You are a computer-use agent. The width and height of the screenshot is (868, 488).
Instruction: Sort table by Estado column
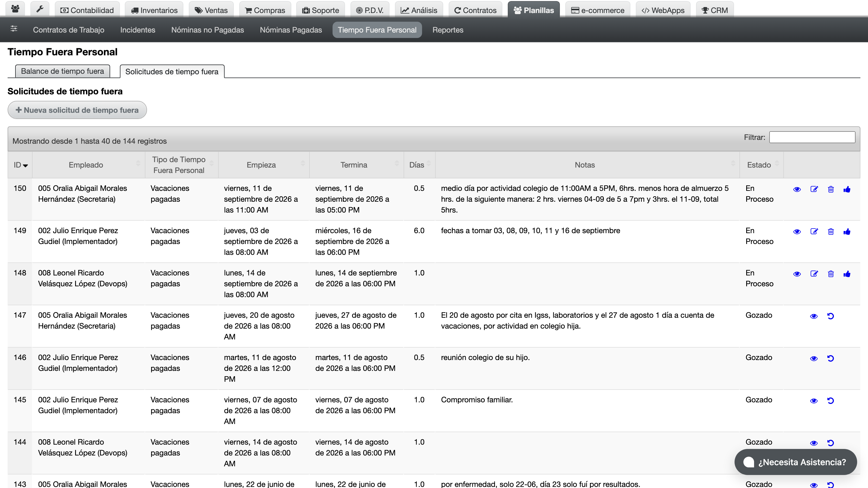click(x=761, y=165)
